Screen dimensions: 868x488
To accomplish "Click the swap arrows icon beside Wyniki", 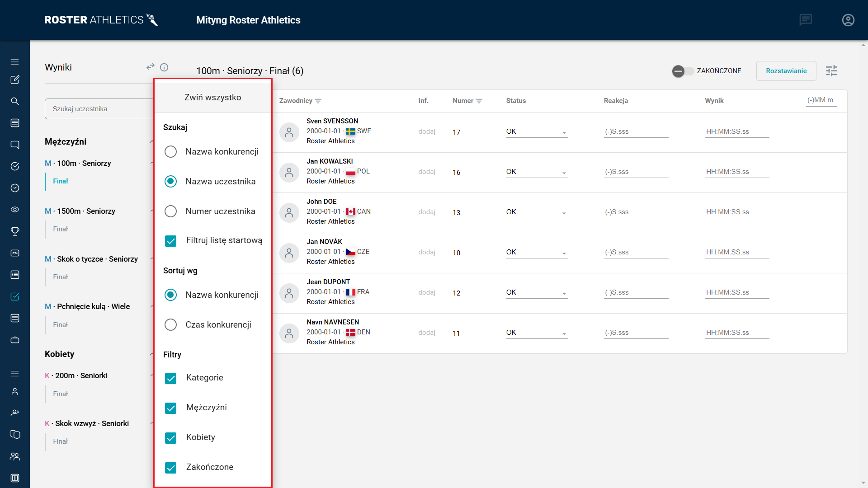I will coord(151,67).
